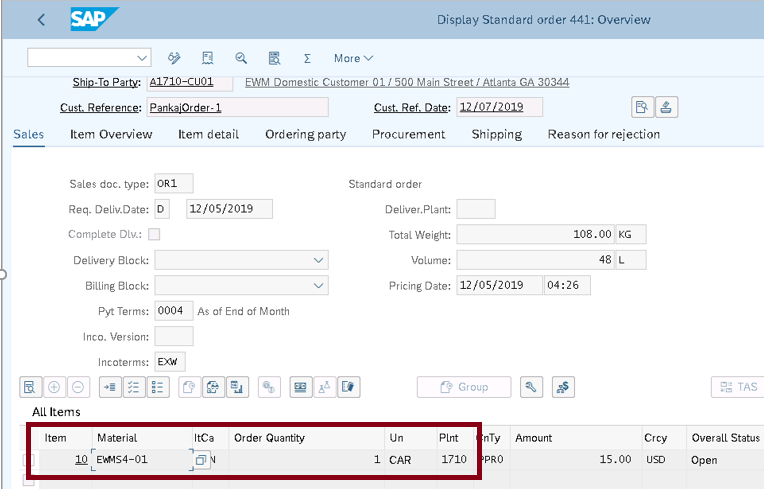Image resolution: width=764 pixels, height=489 pixels.
Task: Click the item 10 link
Action: pos(79,460)
